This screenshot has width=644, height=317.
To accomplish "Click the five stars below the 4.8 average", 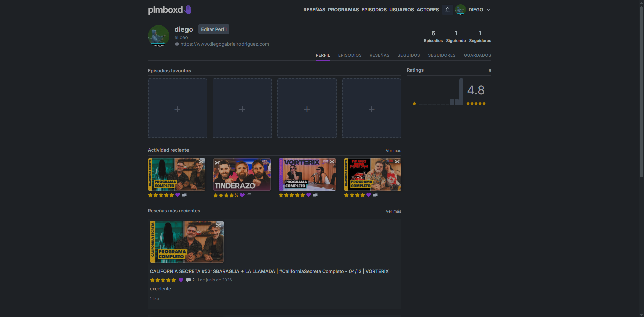I will click(x=476, y=103).
